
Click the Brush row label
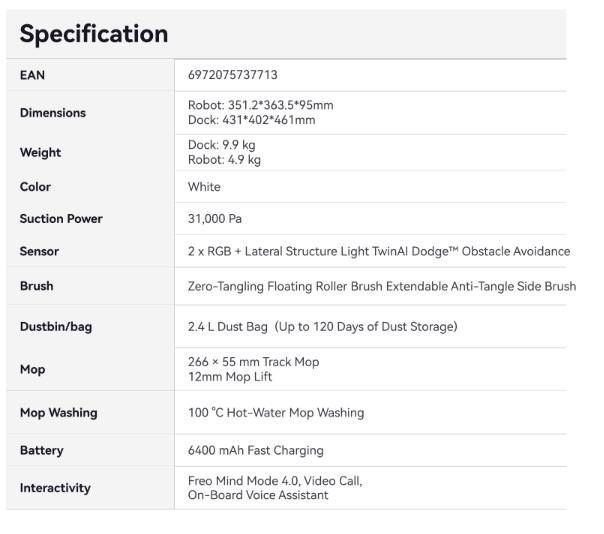click(x=37, y=286)
